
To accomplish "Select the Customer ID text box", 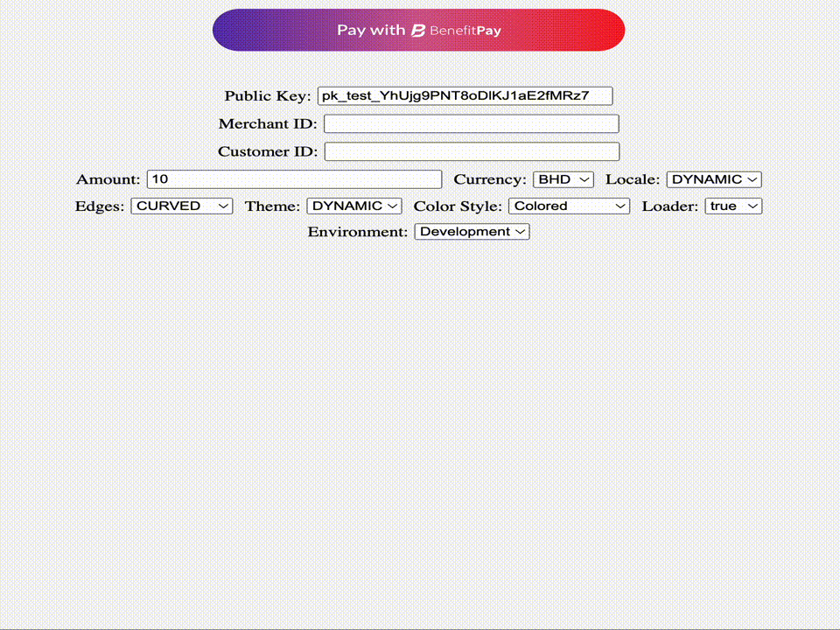I will pos(472,151).
